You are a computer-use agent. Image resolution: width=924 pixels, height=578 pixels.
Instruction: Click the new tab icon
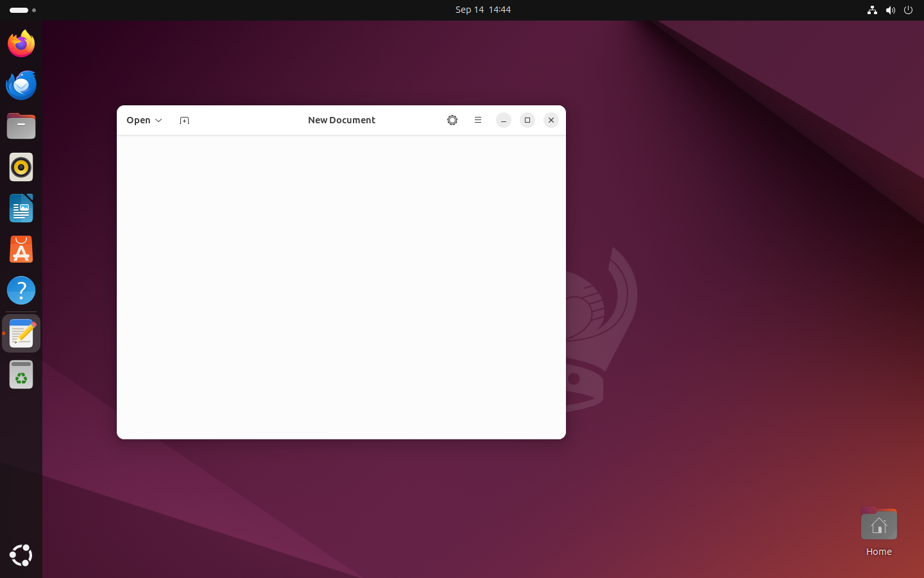coord(184,120)
